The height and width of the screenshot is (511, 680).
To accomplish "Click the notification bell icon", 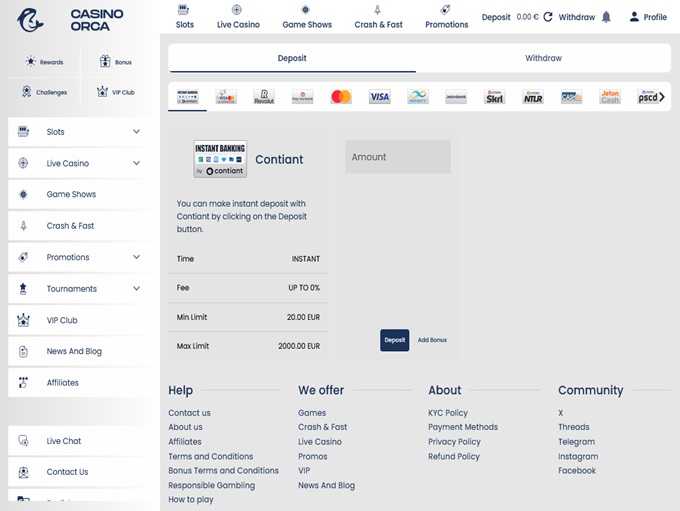I will [606, 17].
